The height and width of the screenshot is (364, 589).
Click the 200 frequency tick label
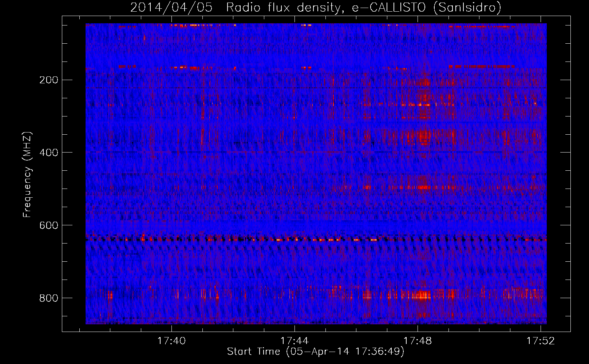pos(49,80)
